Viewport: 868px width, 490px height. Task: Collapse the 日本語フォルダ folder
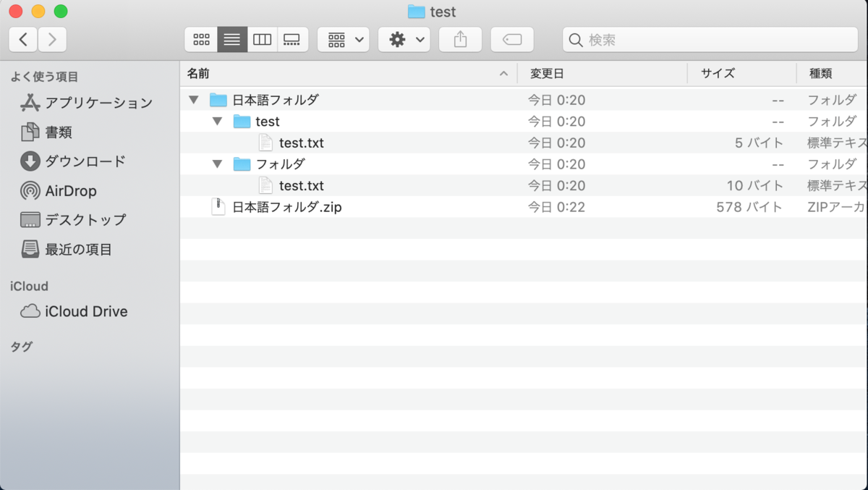point(193,99)
